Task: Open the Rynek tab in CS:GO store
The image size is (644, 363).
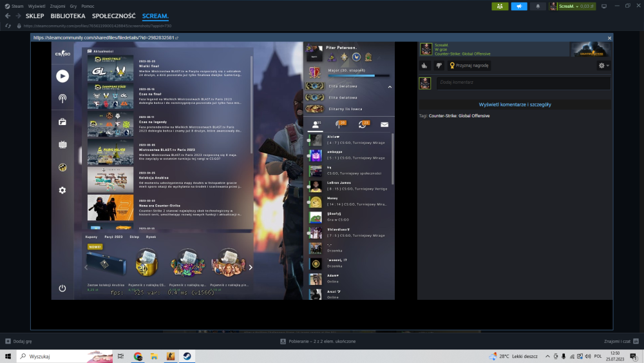Action: point(151,237)
